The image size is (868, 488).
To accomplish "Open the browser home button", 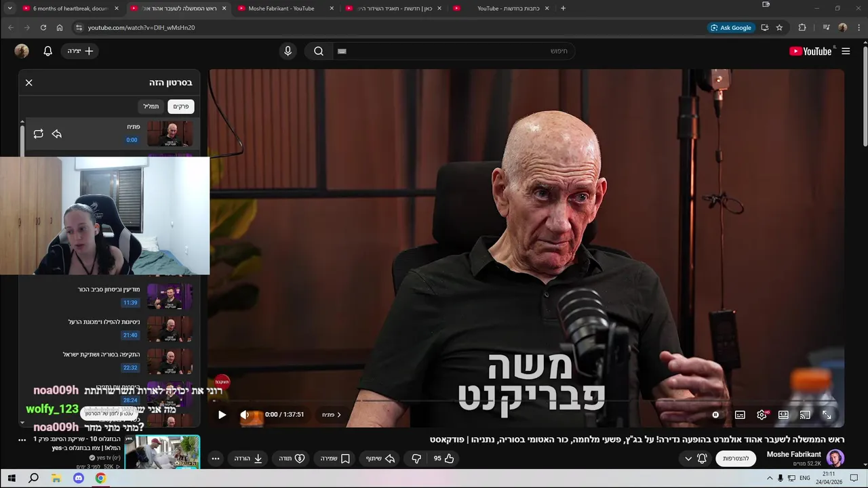I will [60, 28].
